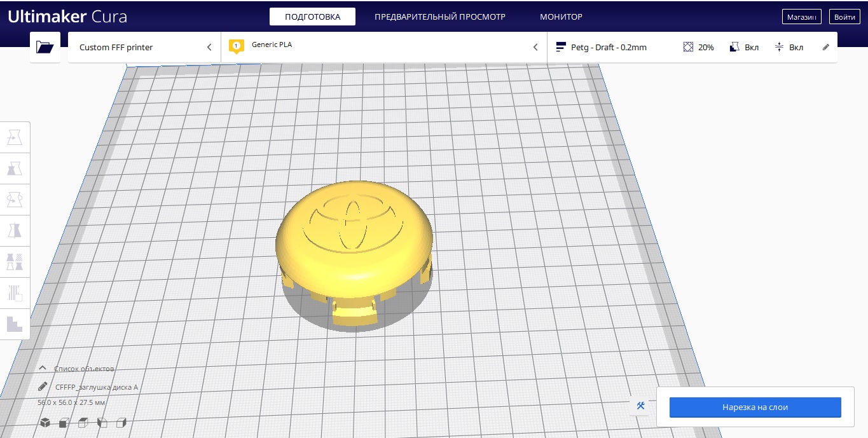Viewport: 868px width, 438px height.
Task: Click the Ultimaker Cura logo
Action: pos(67,16)
